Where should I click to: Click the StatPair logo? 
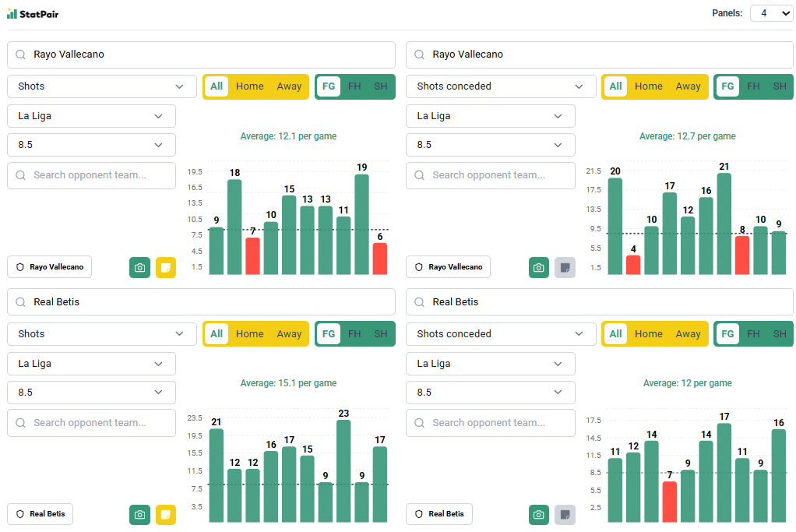pyautogui.click(x=33, y=13)
